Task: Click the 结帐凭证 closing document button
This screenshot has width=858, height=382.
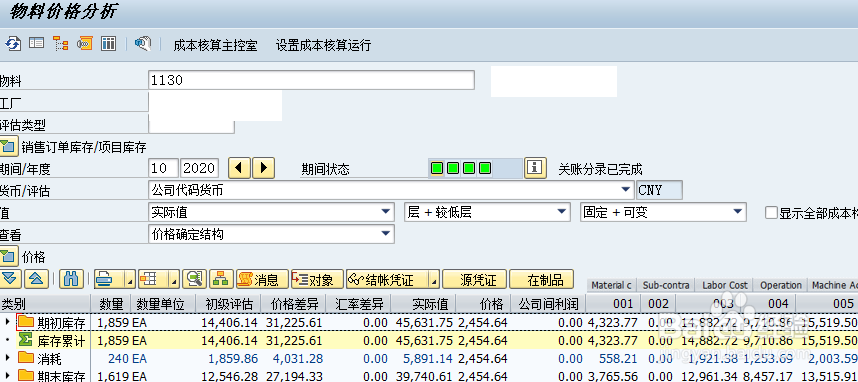Action: coord(387,279)
